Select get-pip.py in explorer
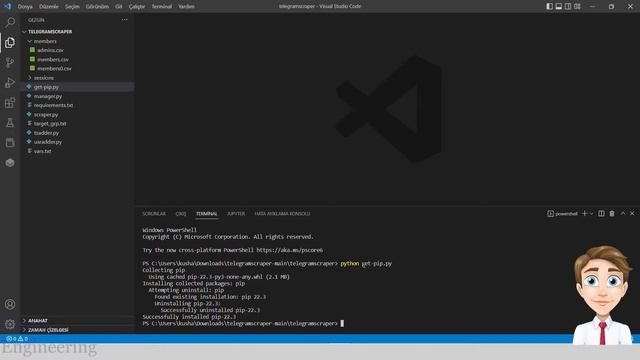Screen dimensions: 640x360 pyautogui.click(x=78, y=87)
